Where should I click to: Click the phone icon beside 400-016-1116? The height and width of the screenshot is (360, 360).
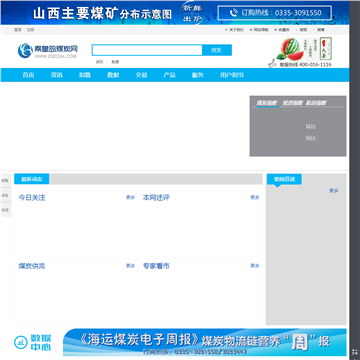272,63
